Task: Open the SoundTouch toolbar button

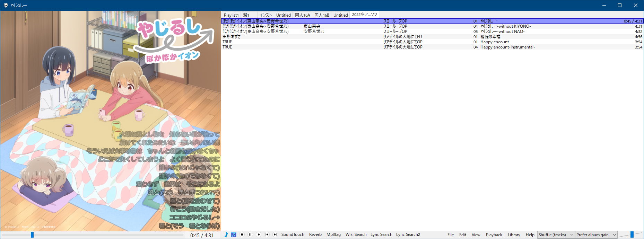Action: (293, 234)
